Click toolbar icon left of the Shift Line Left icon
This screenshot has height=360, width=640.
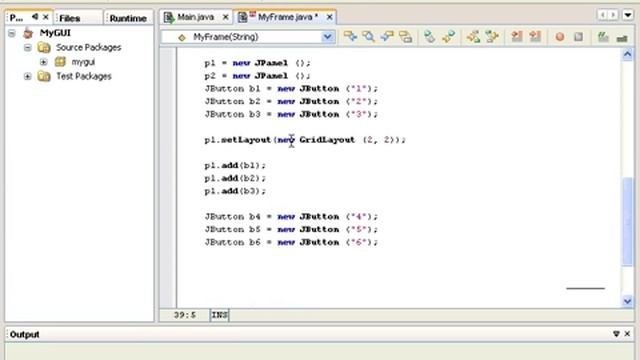(x=492, y=37)
